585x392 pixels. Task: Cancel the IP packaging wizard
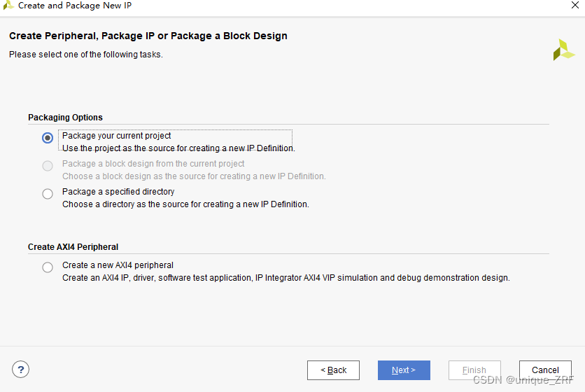point(545,370)
